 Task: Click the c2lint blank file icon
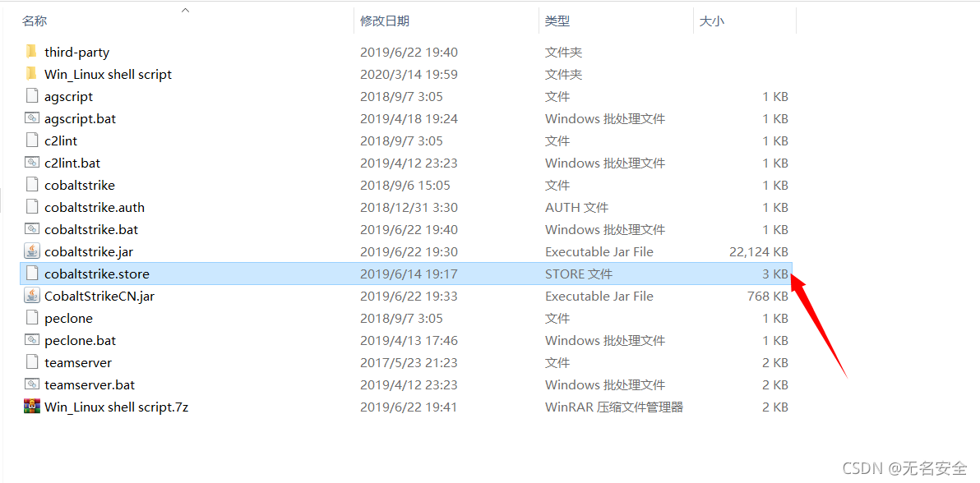point(32,140)
